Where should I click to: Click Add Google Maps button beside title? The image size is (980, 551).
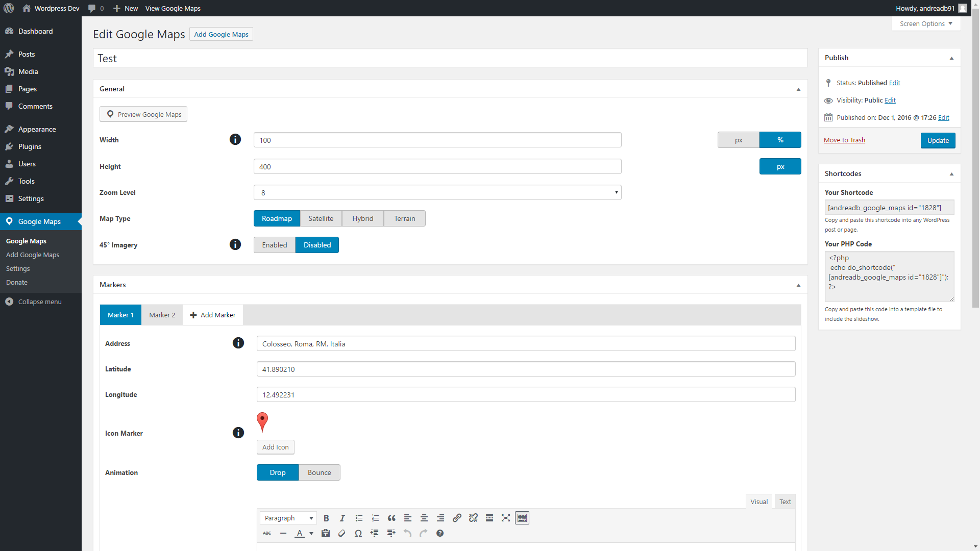(x=222, y=34)
